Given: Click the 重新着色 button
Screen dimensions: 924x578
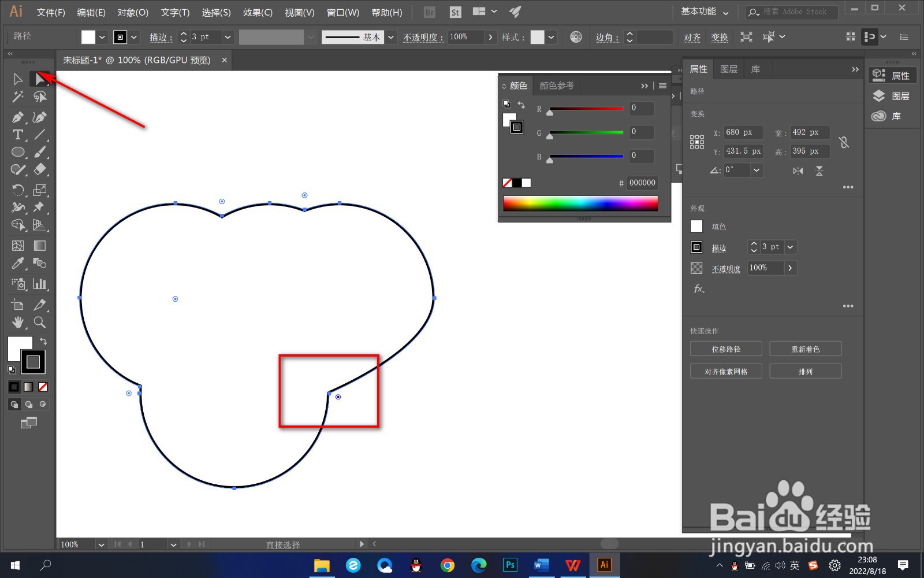Looking at the screenshot, I should click(x=805, y=349).
